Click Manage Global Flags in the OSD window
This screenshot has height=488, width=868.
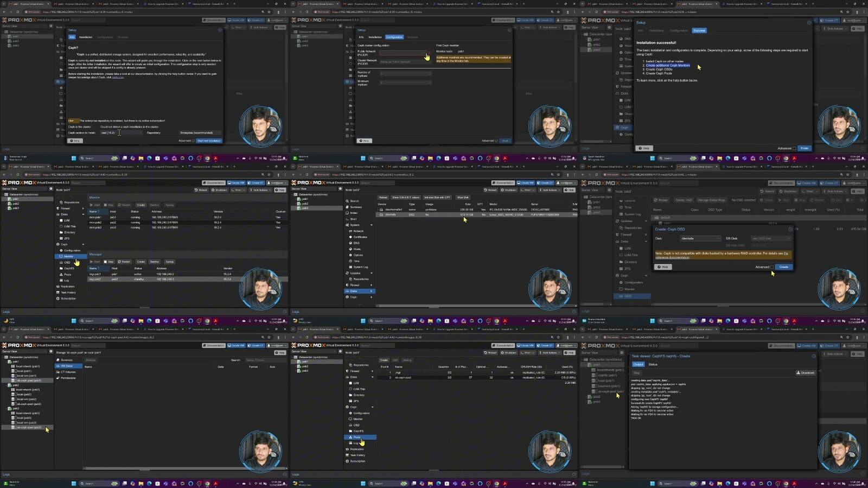point(711,200)
